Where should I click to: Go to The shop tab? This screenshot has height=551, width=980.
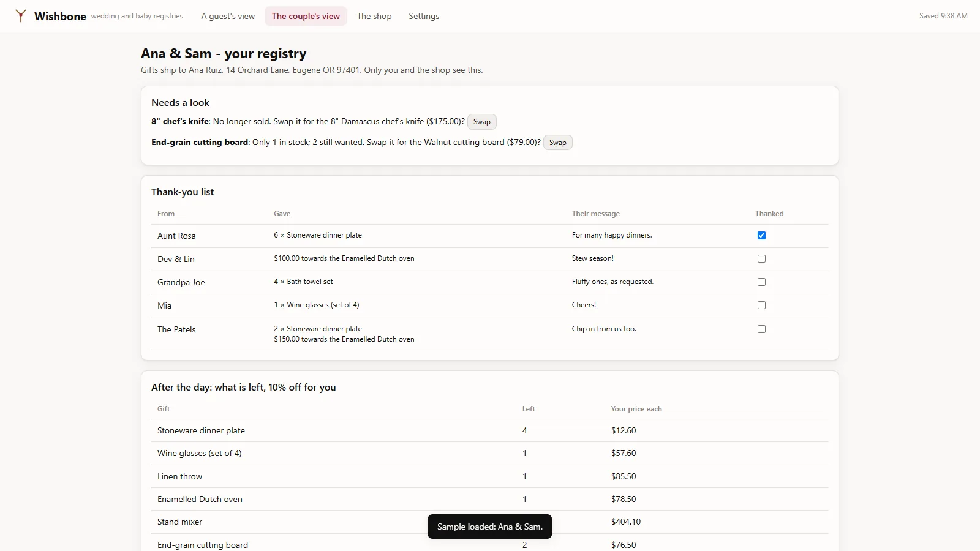pyautogui.click(x=374, y=16)
